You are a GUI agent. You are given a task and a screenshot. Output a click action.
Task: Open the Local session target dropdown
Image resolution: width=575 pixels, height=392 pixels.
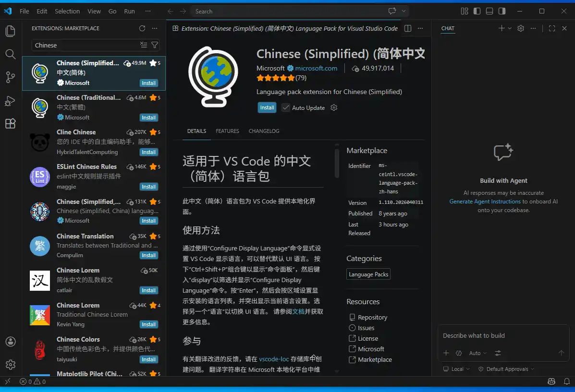456,369
